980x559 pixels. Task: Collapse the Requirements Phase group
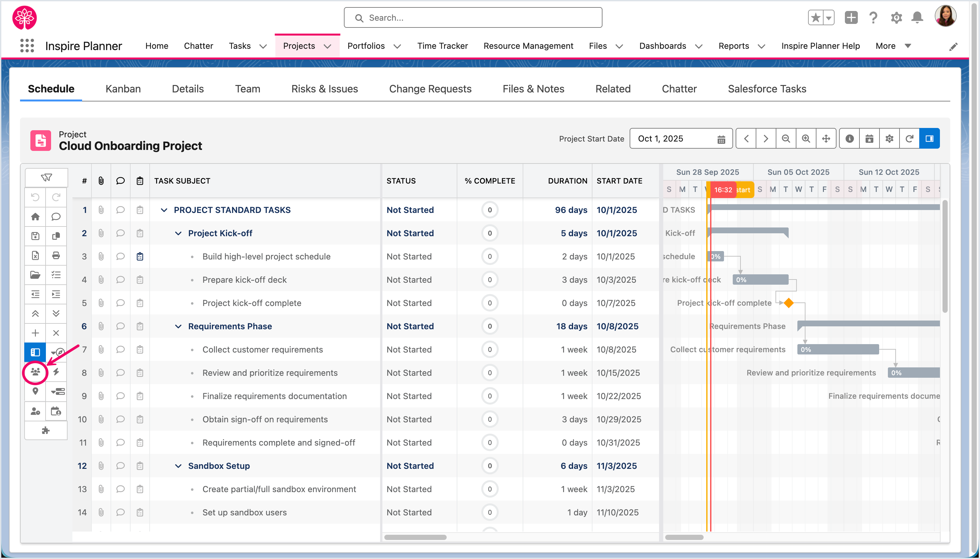(178, 326)
